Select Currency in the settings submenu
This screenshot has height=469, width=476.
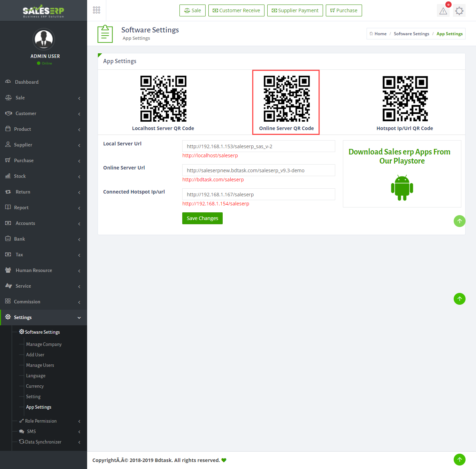point(35,386)
